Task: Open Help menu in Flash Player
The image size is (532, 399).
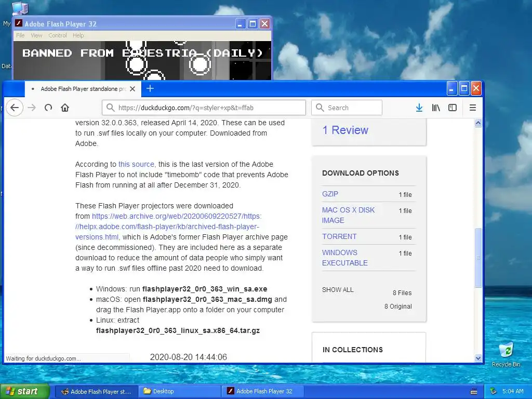Action: pos(78,35)
